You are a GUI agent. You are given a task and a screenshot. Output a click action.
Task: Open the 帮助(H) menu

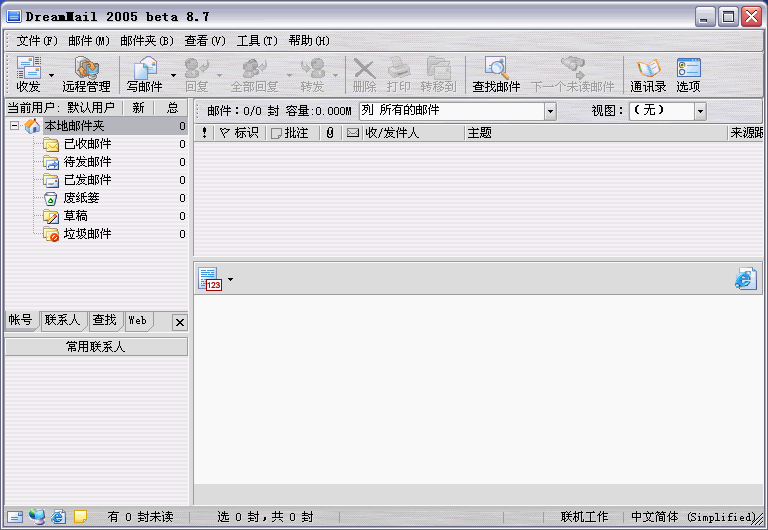tap(309, 41)
